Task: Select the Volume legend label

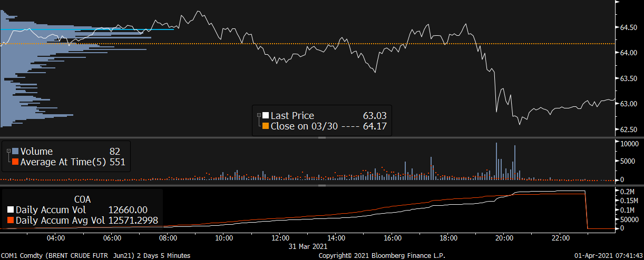Action: 37,152
